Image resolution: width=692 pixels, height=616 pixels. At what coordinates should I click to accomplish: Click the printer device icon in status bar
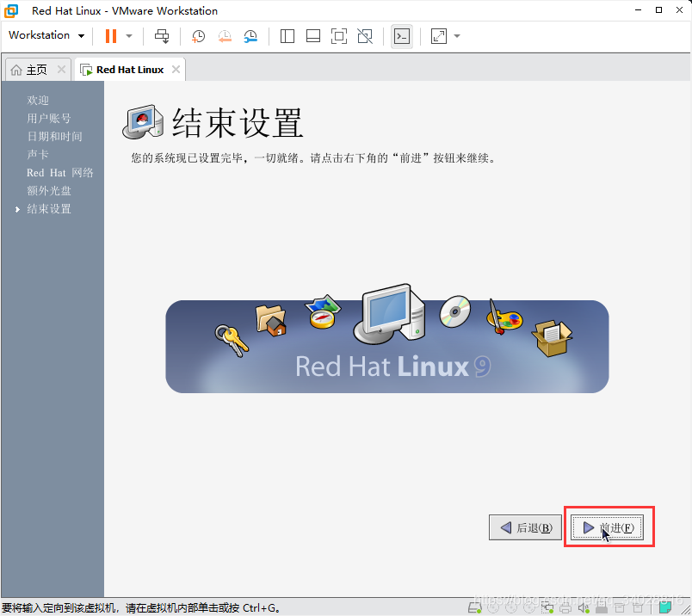[565, 607]
